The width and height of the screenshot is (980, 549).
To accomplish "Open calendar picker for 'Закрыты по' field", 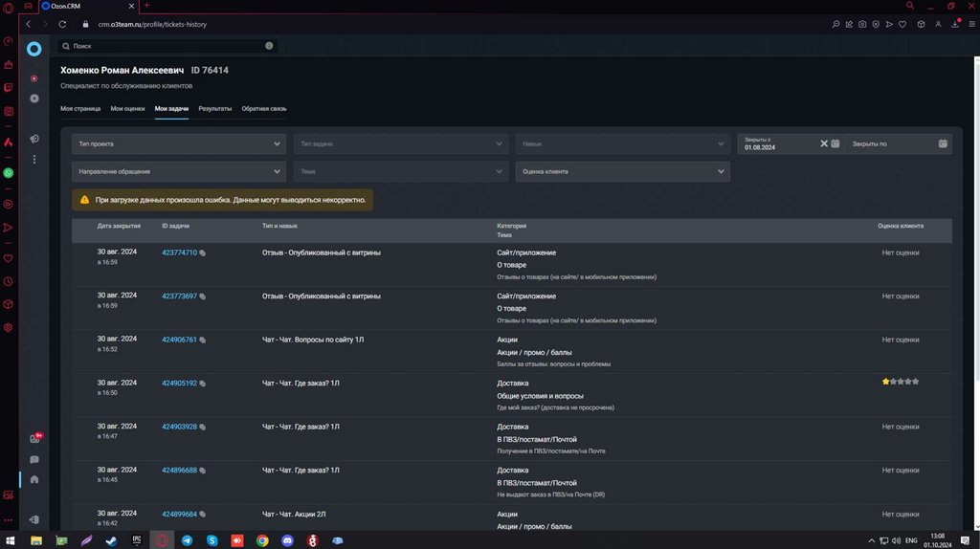I will [943, 143].
